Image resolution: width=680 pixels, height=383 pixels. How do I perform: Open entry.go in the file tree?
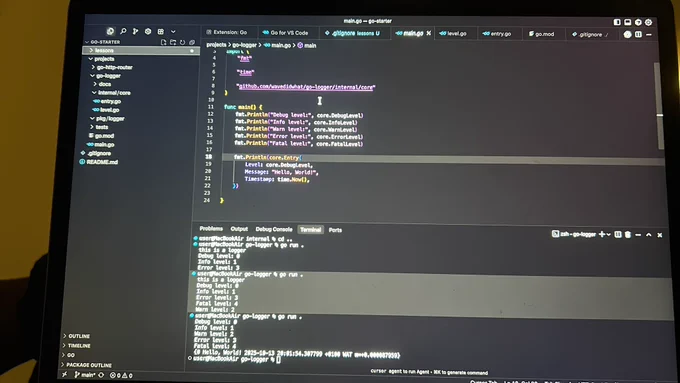111,101
